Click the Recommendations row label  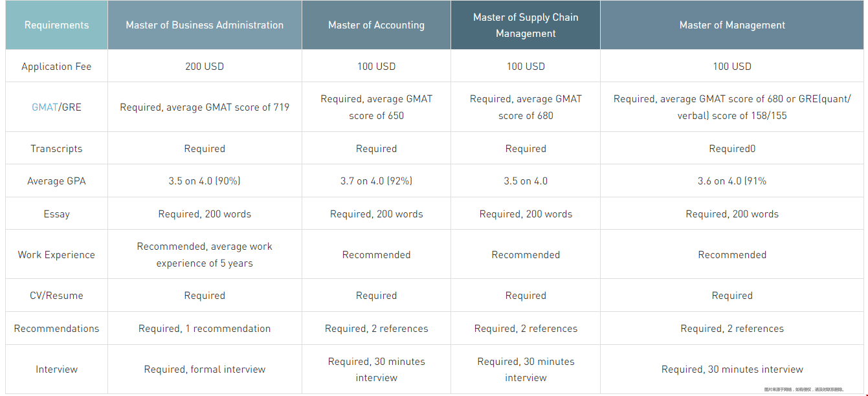(56, 329)
